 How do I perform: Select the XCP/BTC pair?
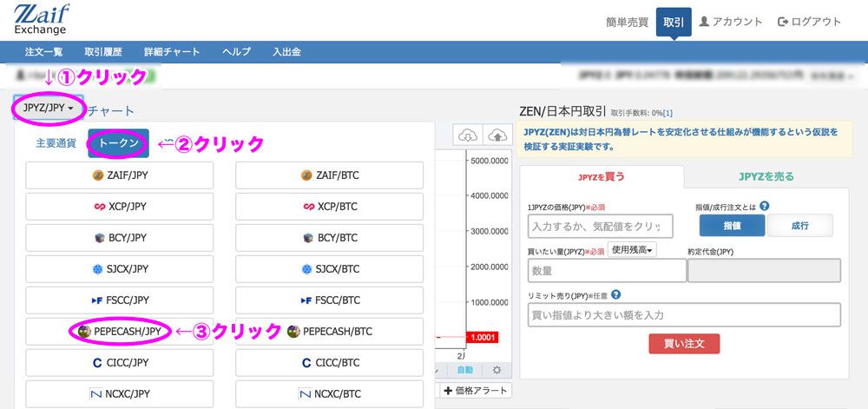(329, 207)
